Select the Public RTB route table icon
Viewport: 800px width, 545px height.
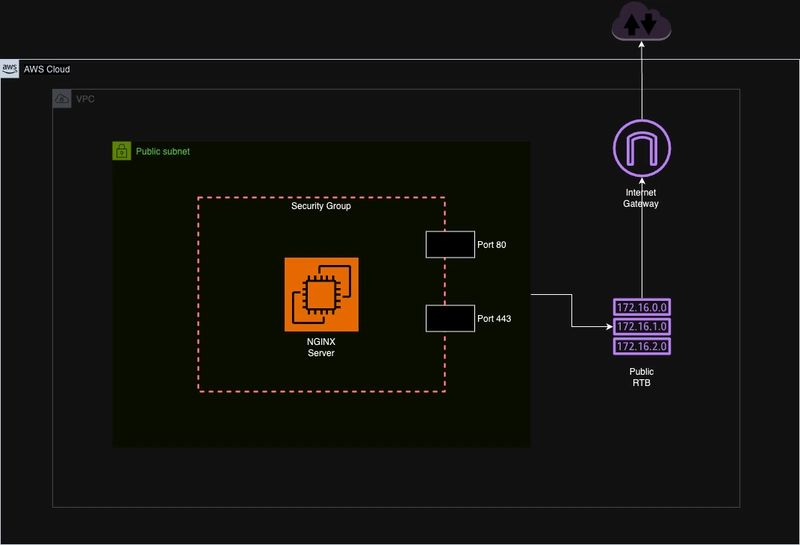point(642,327)
